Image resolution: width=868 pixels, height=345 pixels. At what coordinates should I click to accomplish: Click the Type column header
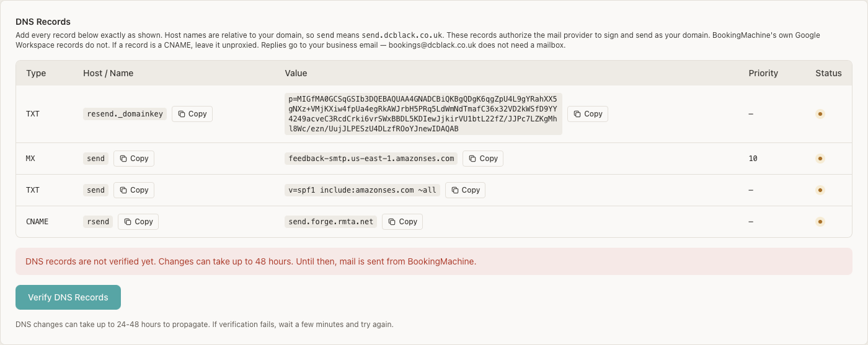tap(36, 73)
